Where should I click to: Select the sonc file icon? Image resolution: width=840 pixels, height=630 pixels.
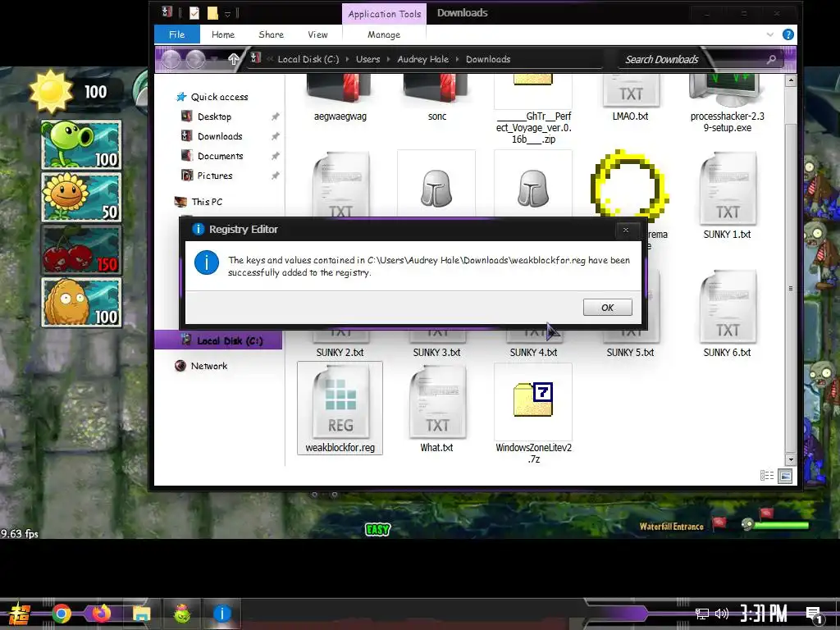coord(437,98)
